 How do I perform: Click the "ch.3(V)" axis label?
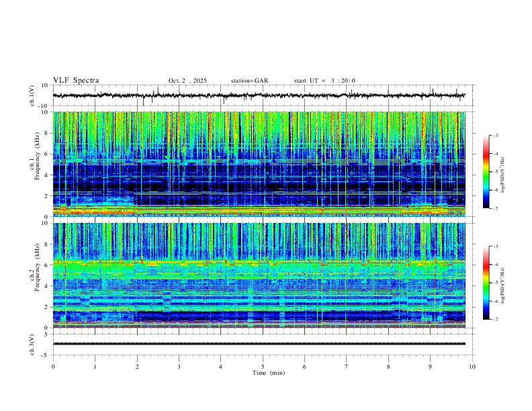point(32,345)
